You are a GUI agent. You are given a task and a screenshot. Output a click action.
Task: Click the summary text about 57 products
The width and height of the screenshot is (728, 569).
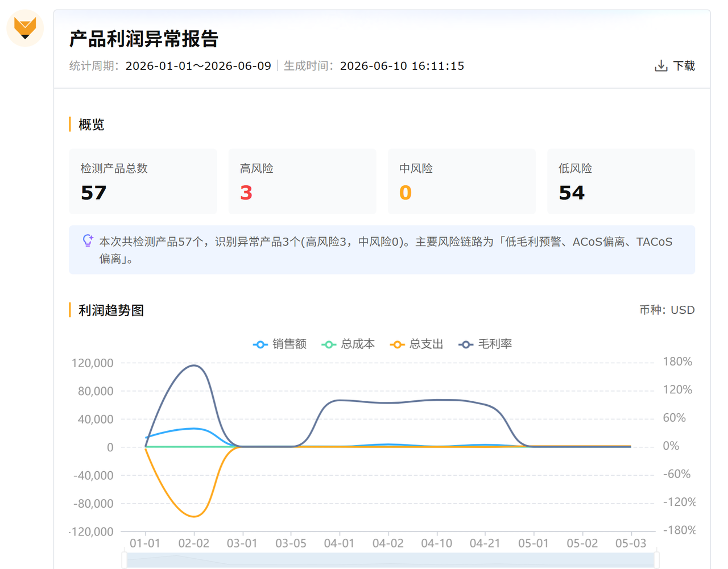pos(386,250)
